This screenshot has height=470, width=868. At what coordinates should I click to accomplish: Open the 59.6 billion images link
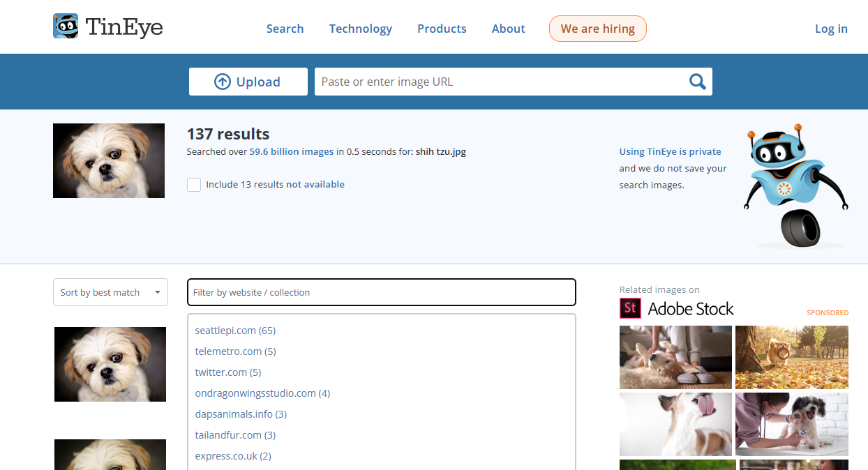click(292, 151)
